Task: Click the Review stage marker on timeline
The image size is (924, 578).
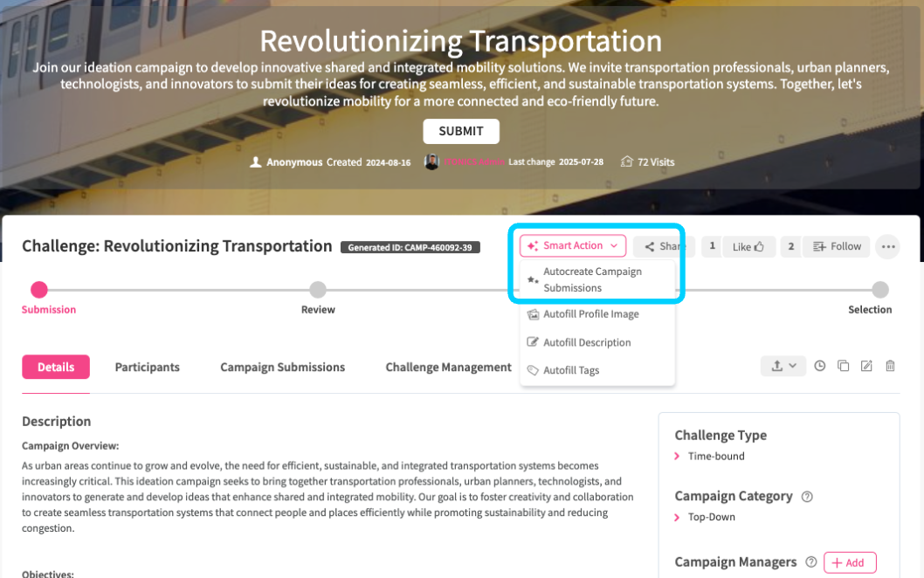Action: click(x=318, y=290)
